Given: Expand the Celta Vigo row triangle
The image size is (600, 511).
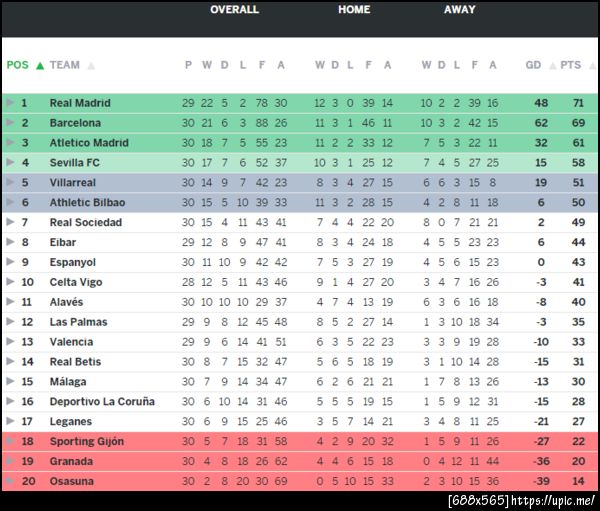Looking at the screenshot, I should pyautogui.click(x=10, y=282).
